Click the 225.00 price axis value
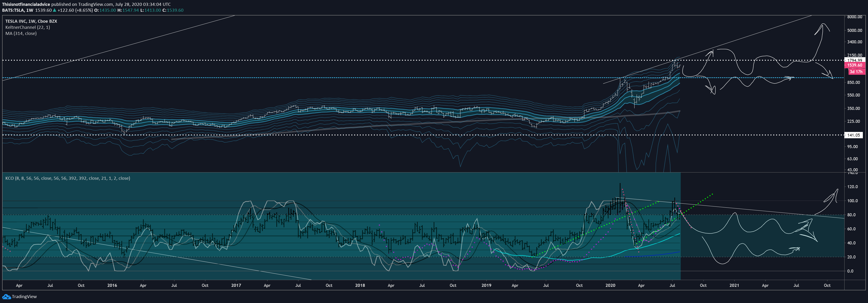The image size is (868, 303). click(x=853, y=121)
